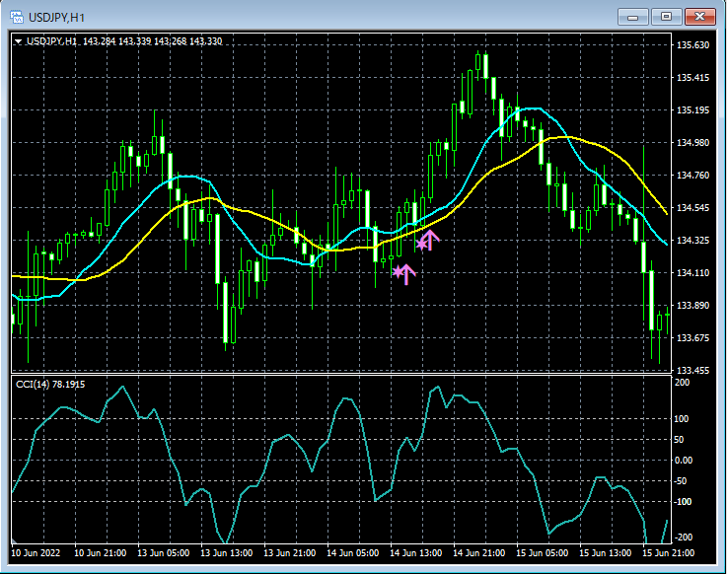Open the chart dropdown triangle beside USDJPY,H1
Image resolution: width=728 pixels, height=574 pixels.
(18, 41)
